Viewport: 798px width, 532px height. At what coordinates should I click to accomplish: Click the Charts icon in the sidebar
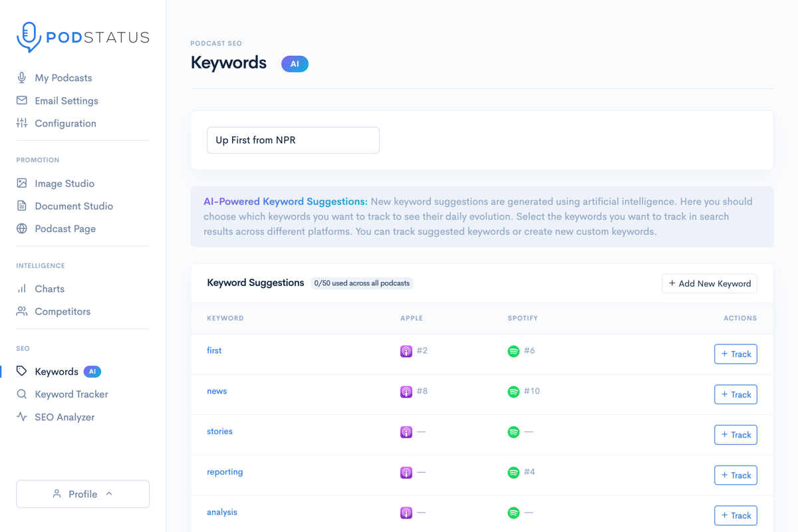(22, 289)
